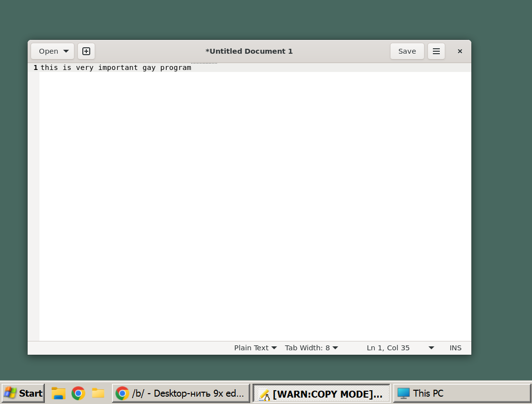Click the word 'program' in the text
The height and width of the screenshot is (404, 532).
(x=176, y=68)
